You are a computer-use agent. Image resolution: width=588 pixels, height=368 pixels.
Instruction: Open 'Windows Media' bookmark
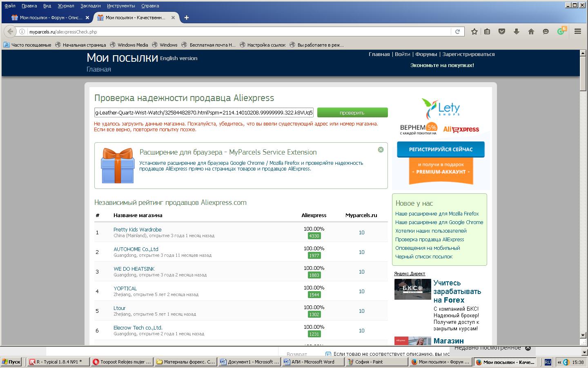pos(129,45)
